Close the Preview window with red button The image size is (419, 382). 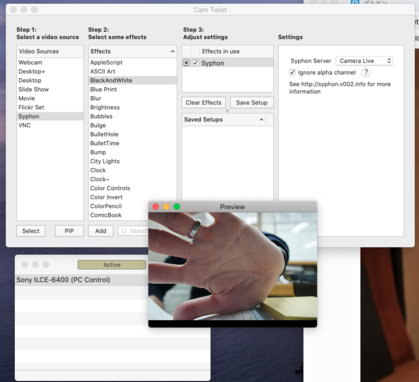click(x=155, y=207)
